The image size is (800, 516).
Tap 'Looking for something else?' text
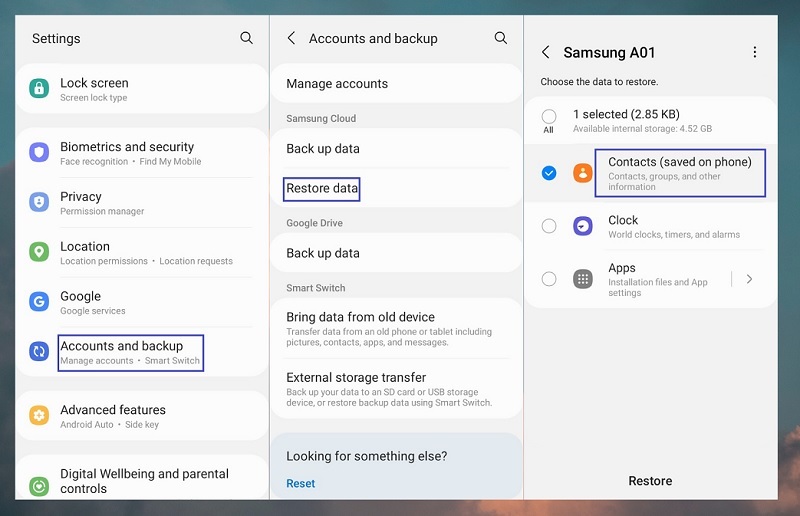pyautogui.click(x=366, y=456)
